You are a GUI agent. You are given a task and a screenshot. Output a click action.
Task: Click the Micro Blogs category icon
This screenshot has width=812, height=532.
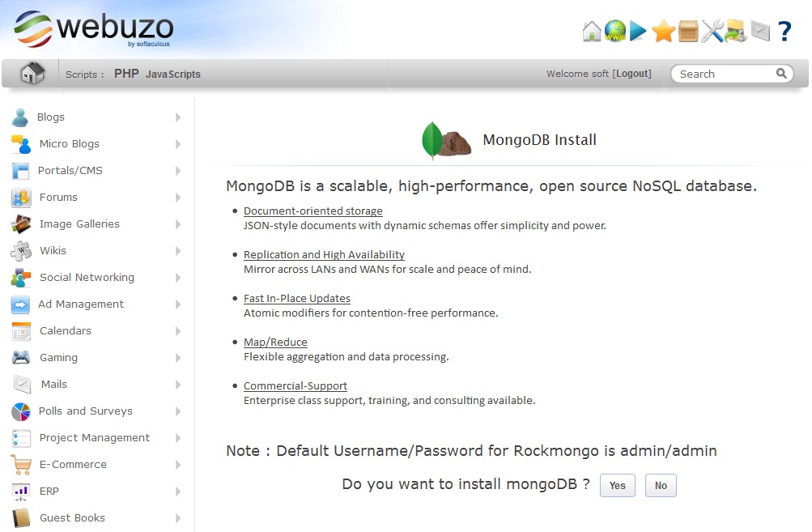[21, 144]
